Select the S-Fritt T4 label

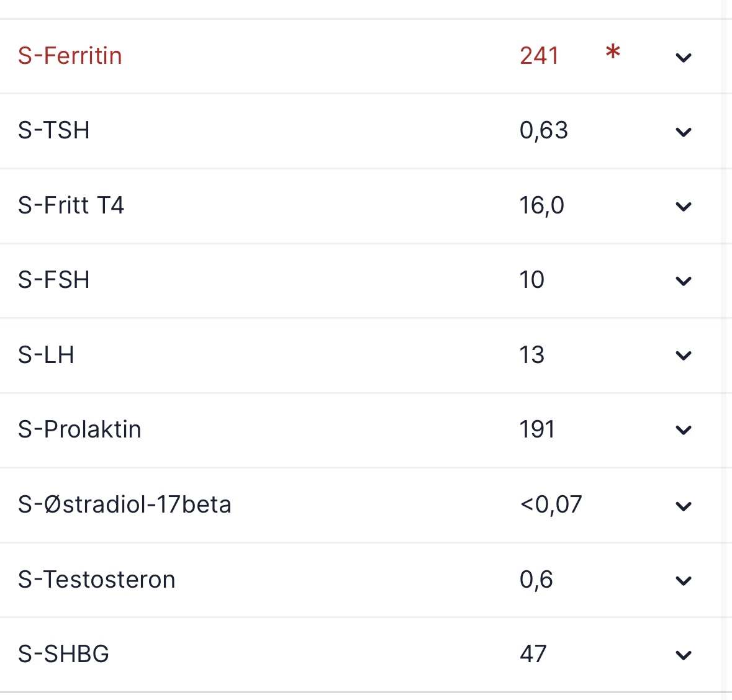[71, 205]
